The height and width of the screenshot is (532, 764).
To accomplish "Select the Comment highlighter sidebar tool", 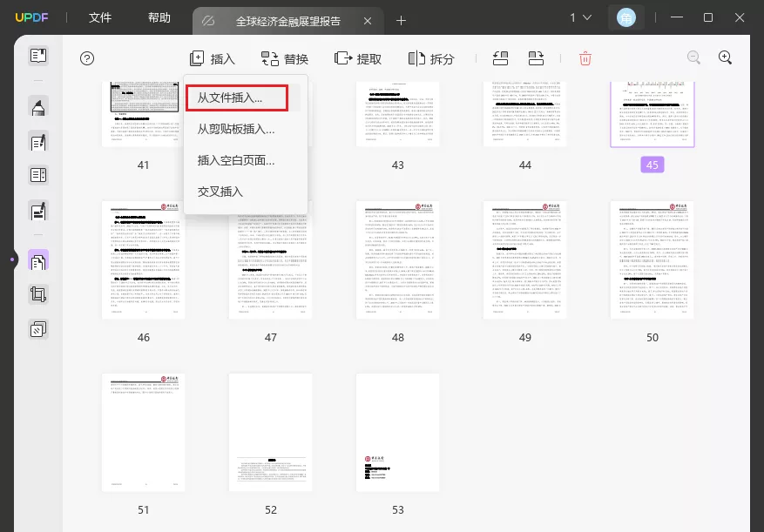I will coord(38,107).
